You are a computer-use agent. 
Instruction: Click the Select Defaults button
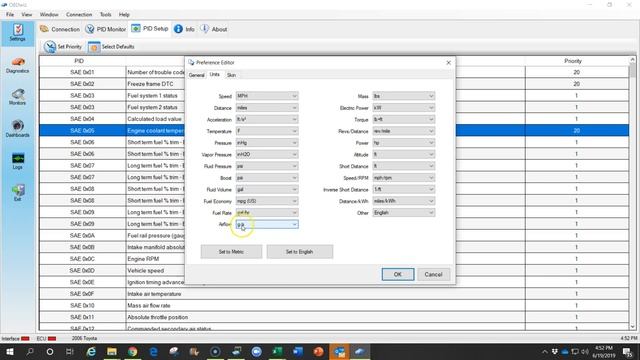point(111,47)
